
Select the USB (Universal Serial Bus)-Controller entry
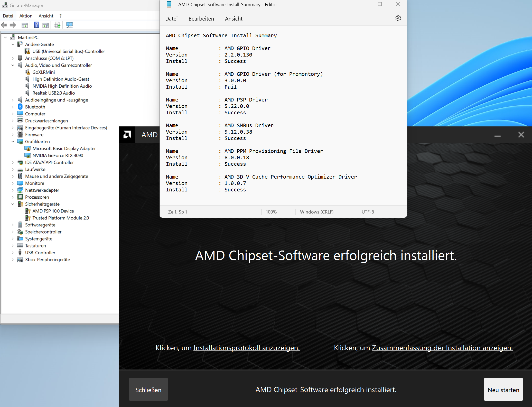point(69,51)
